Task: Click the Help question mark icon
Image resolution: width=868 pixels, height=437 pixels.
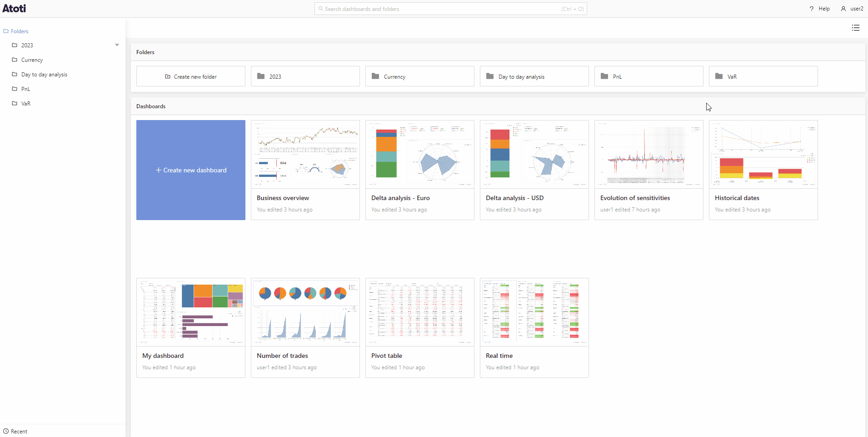Action: (x=812, y=9)
